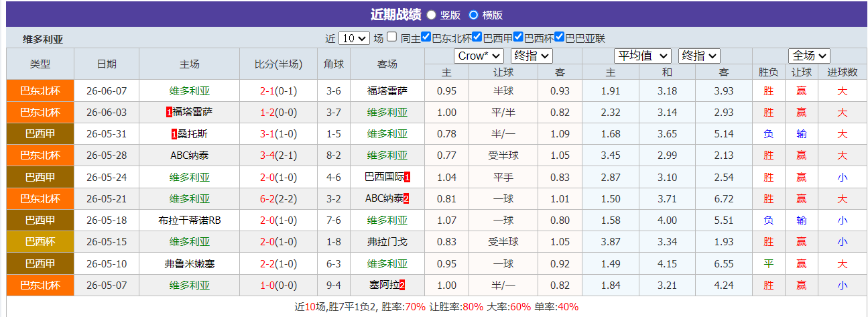
Task: Click handicap 平手 in the 巴西国际 row
Action: click(503, 177)
